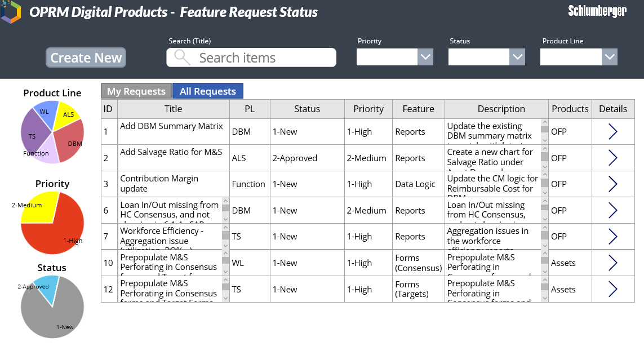644x355 pixels.
Task: Click the PL column header
Action: click(250, 109)
